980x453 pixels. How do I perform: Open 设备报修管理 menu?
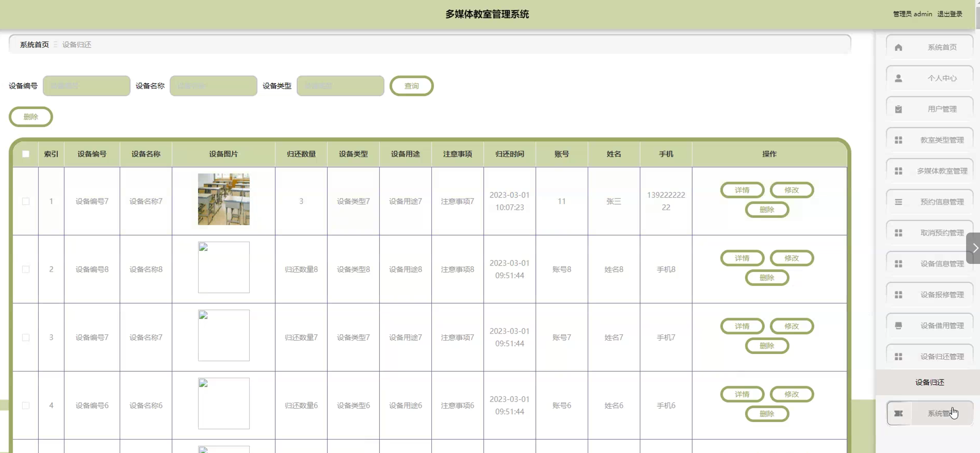[930, 294]
